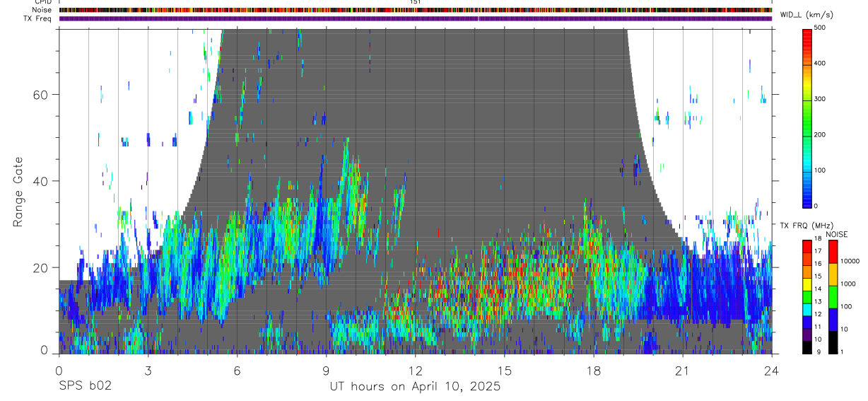868x401 pixels.
Task: Click the NOISE color legend bar
Action: pyautogui.click(x=833, y=296)
